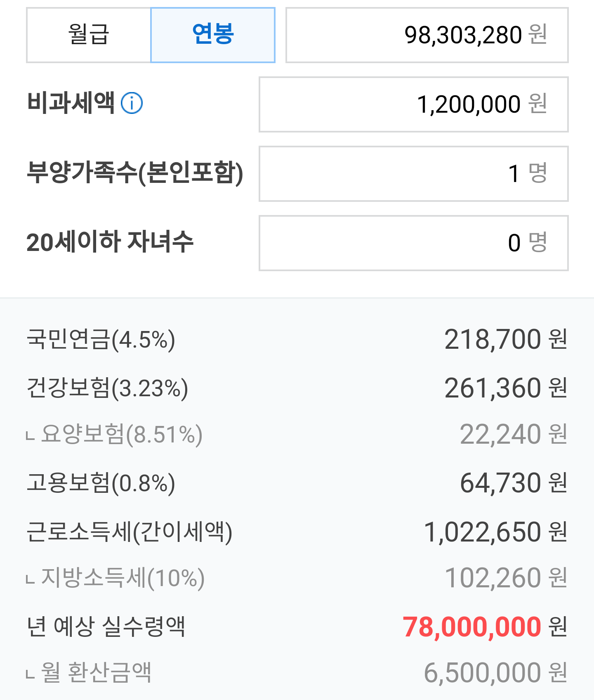Click the 국민연금 amount 218,700 원
Viewport: 594px width, 700px height.
[x=506, y=340]
